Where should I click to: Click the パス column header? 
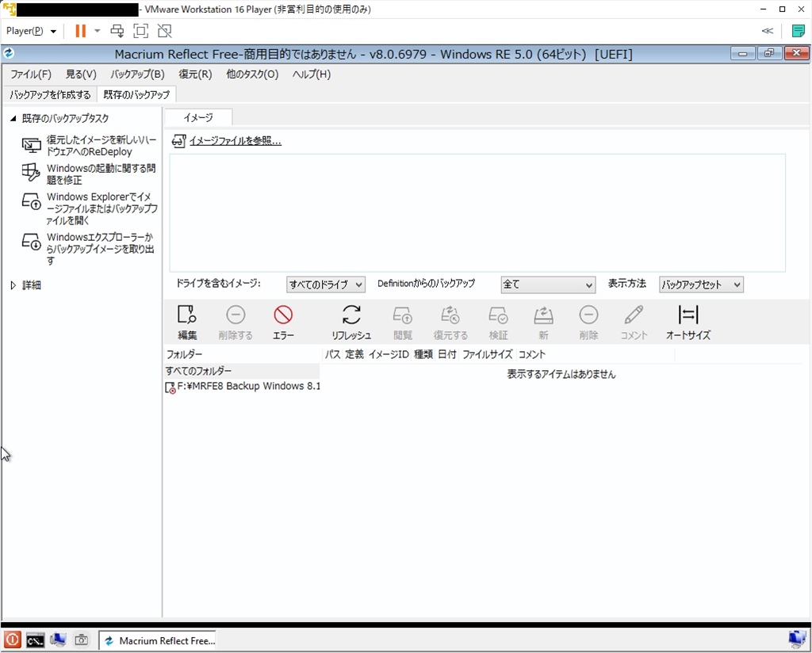tap(332, 354)
